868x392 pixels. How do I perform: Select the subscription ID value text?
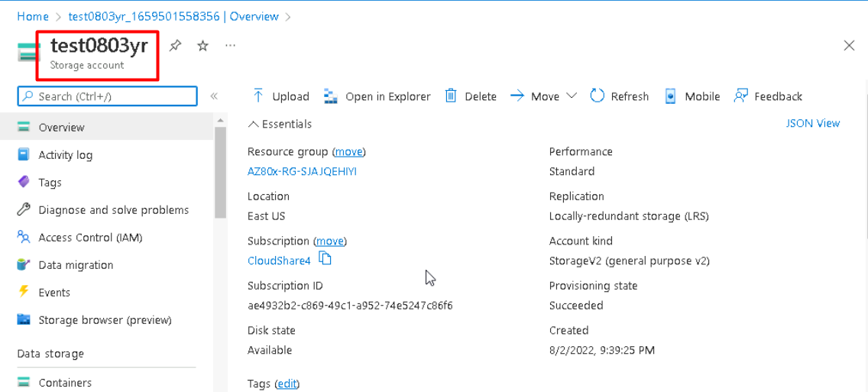pyautogui.click(x=350, y=306)
